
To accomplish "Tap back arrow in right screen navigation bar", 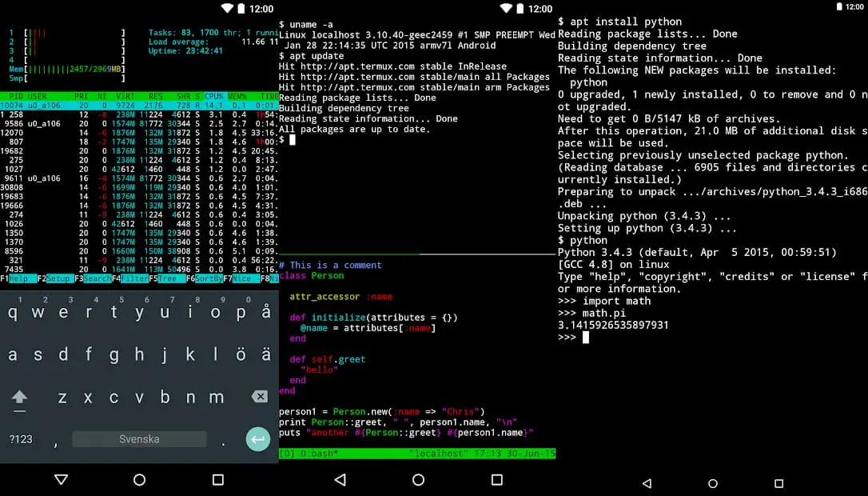I will point(647,483).
